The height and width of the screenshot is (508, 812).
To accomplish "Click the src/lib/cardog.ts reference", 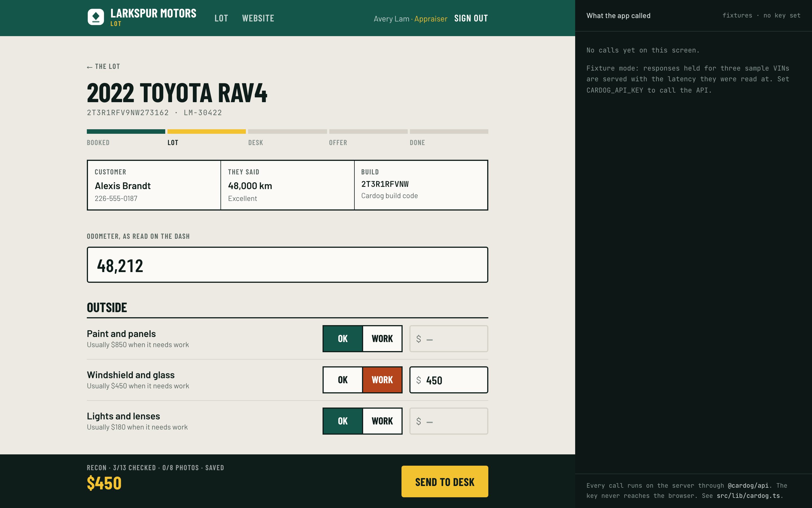I will pyautogui.click(x=748, y=496).
